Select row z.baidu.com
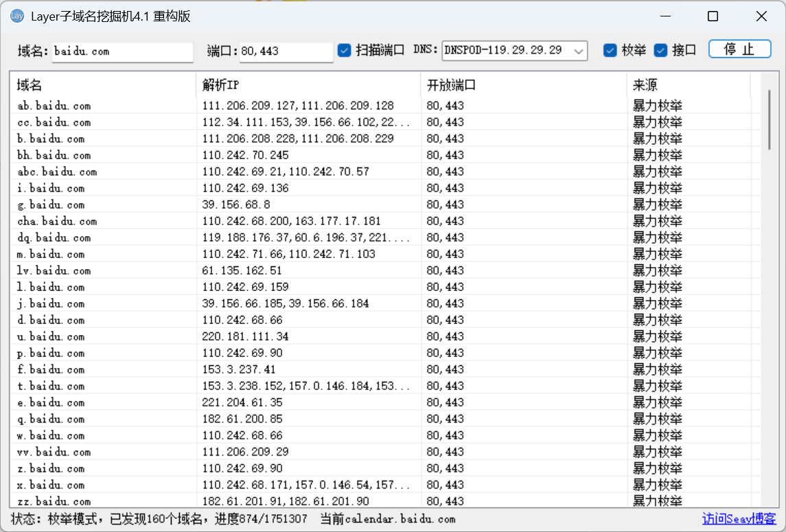Screen dimensions: 786x532 385,468
